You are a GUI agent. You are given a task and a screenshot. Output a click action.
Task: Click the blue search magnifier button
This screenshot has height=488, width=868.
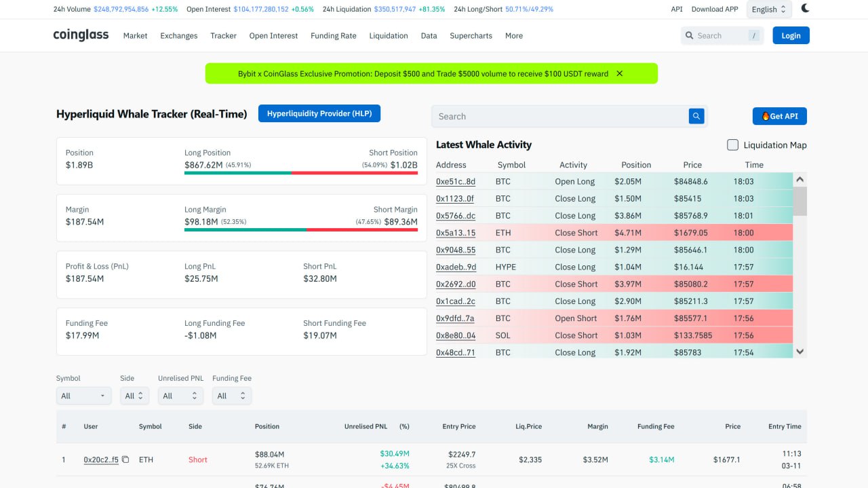(x=696, y=116)
